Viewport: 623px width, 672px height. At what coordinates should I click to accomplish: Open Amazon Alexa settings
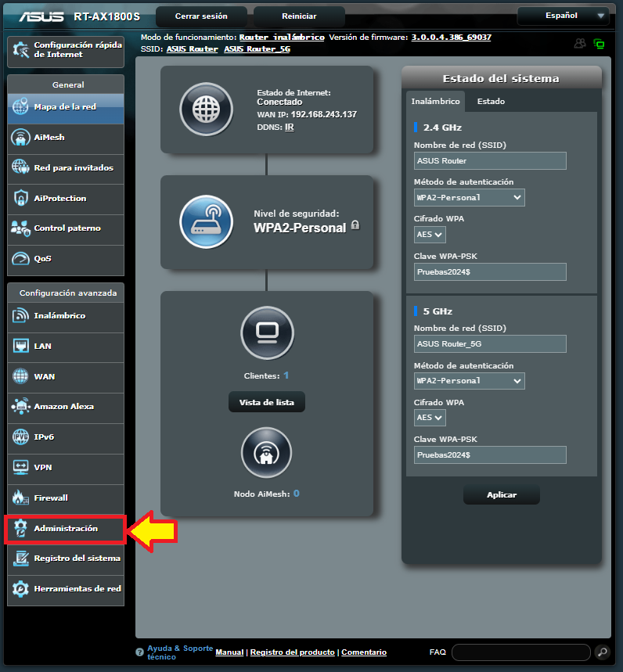[x=66, y=407]
